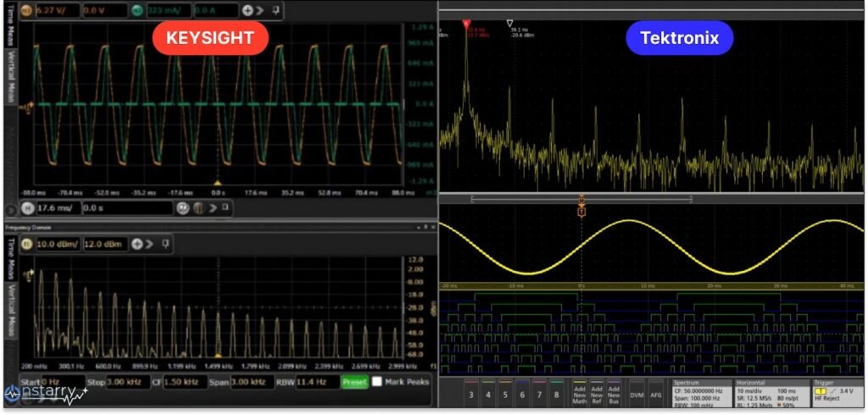The height and width of the screenshot is (415, 868).
Task: Pin the Keysight channel toolbar
Action: (x=276, y=10)
